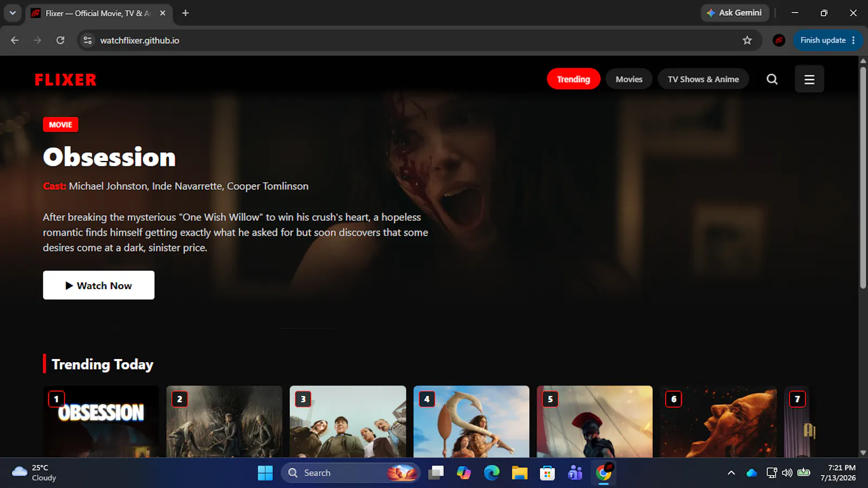This screenshot has height=488, width=868.
Task: Click the Ask Gemini button
Action: [x=735, y=12]
